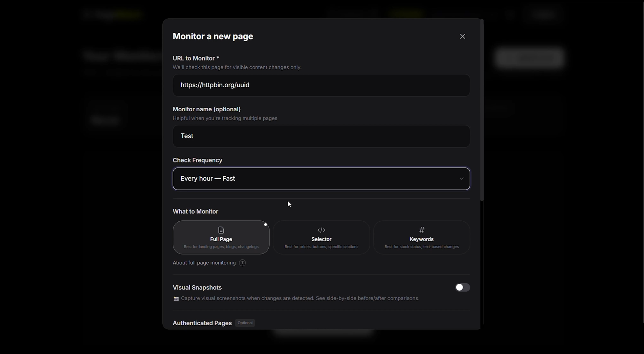Close the Monitor a new page dialog
This screenshot has height=354, width=644.
pos(462,36)
